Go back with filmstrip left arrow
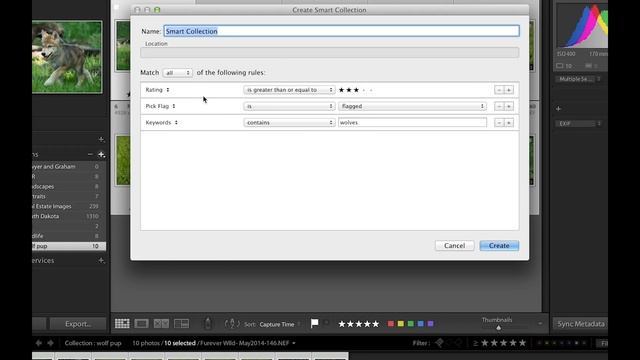This screenshot has height=360, width=640. click(x=39, y=343)
